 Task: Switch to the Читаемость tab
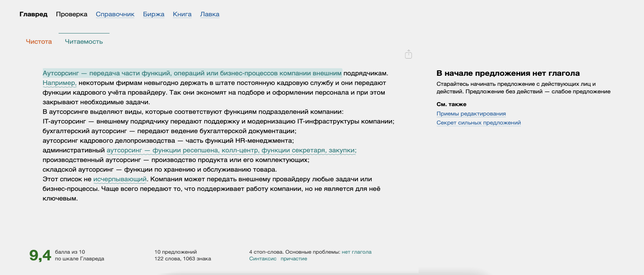point(84,41)
